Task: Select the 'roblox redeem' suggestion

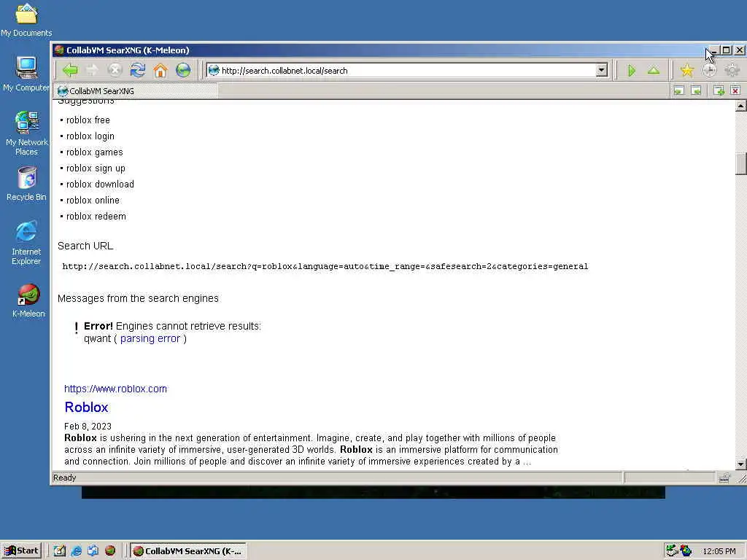Action: click(x=96, y=216)
